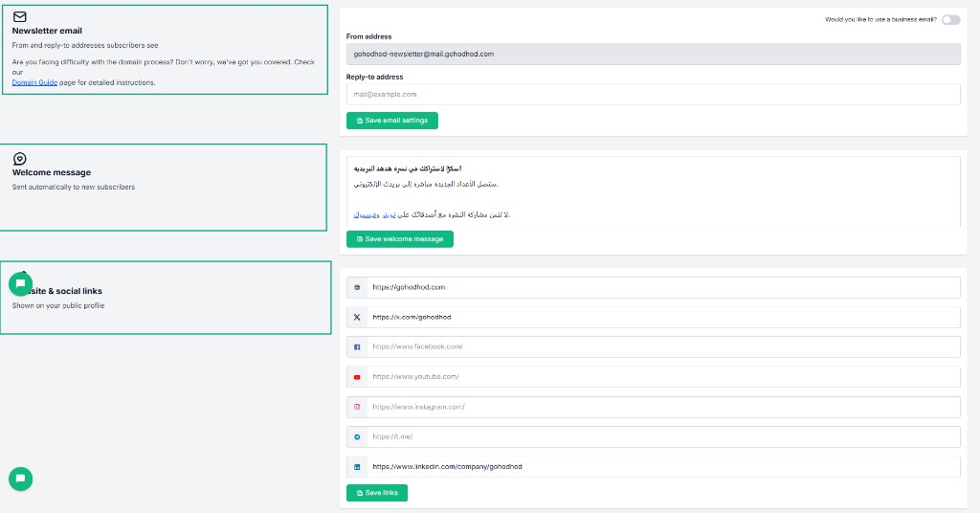The image size is (980, 513).
Task: Click the Welcome message chat-heart icon
Action: point(20,159)
